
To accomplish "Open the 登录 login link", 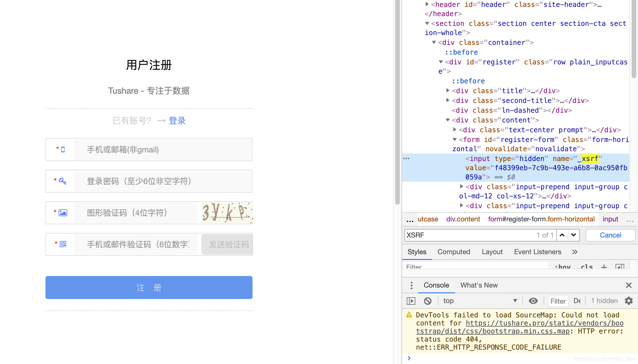I will [x=177, y=121].
